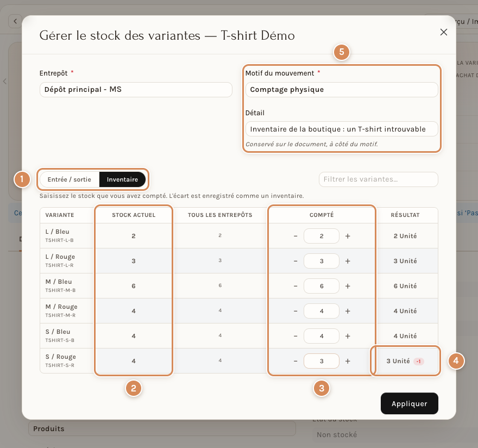This screenshot has height=448, width=478.
Task: Click the 6 Unité result
Action: 405,287
